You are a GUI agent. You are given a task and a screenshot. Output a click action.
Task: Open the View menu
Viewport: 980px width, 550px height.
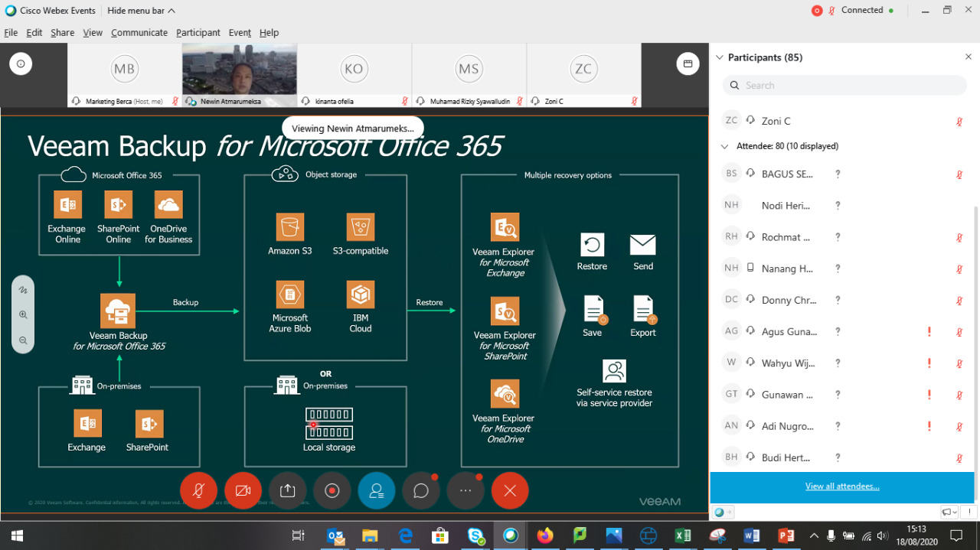93,33
